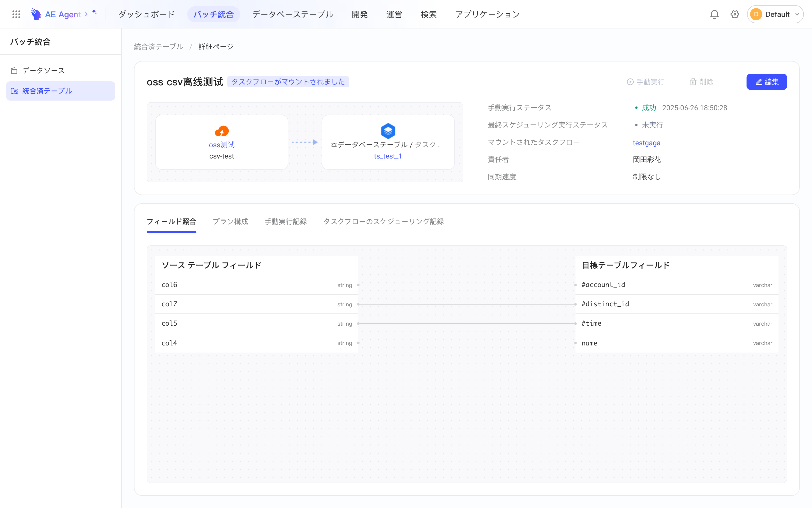Image resolution: width=812 pixels, height=508 pixels.
Task: Open the testgaga task flow link
Action: coord(646,143)
